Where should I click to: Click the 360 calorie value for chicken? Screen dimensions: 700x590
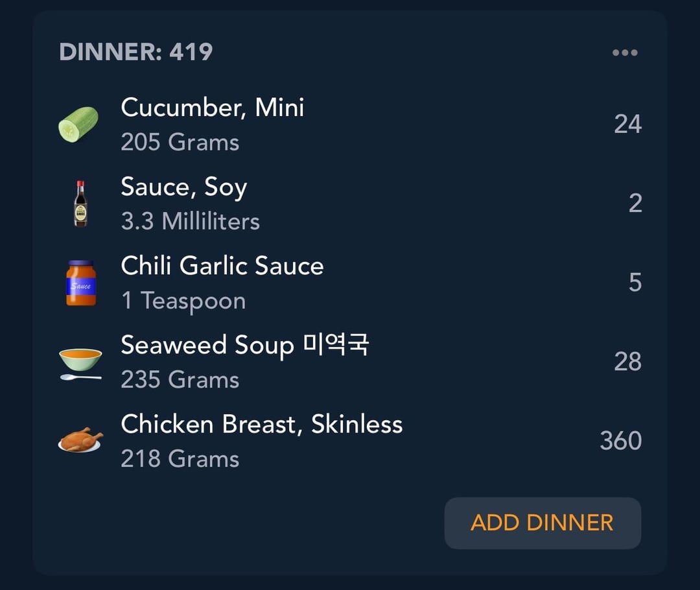(620, 441)
